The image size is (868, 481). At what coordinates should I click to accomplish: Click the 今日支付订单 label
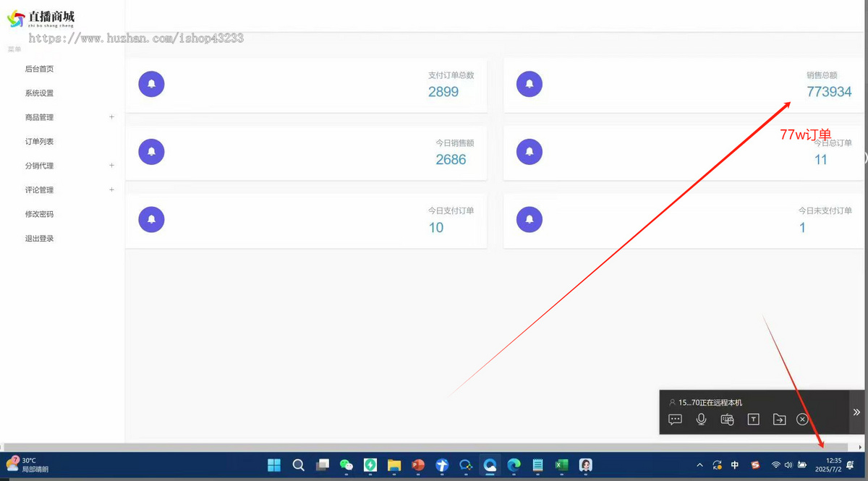[x=451, y=210]
